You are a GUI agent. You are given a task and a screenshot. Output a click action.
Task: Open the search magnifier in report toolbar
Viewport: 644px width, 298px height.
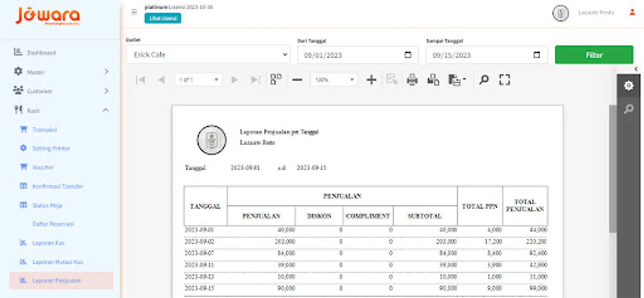(x=484, y=80)
